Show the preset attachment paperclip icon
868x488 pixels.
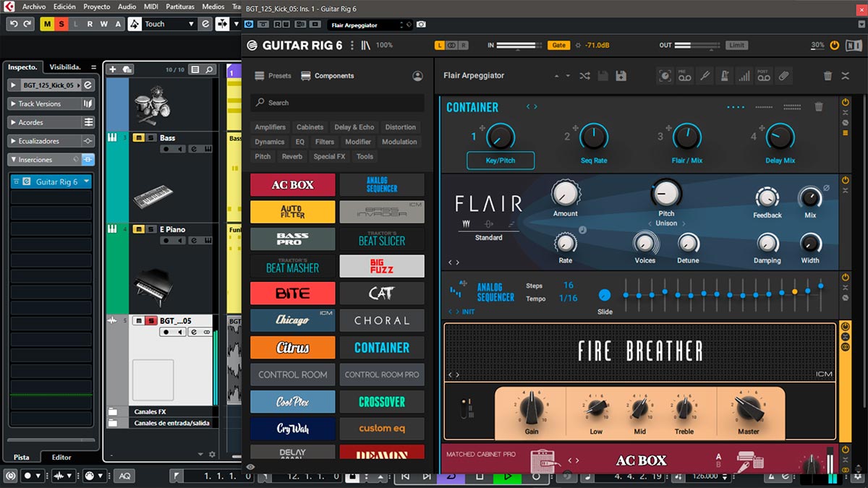tap(783, 75)
